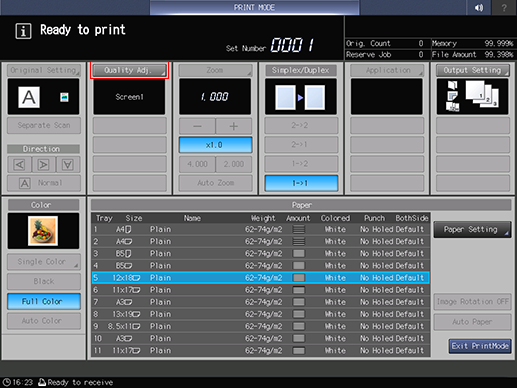
Task: Open the Simplex/Duplex header
Action: click(301, 70)
